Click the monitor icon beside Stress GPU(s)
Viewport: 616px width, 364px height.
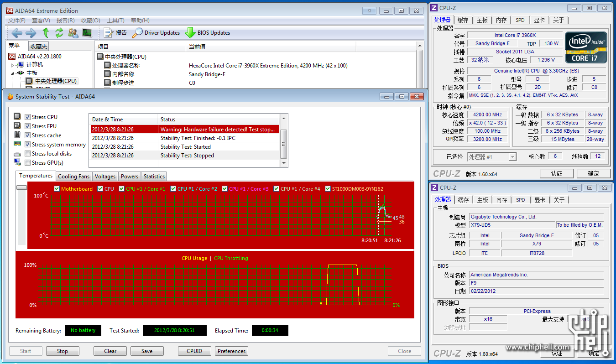(17, 162)
